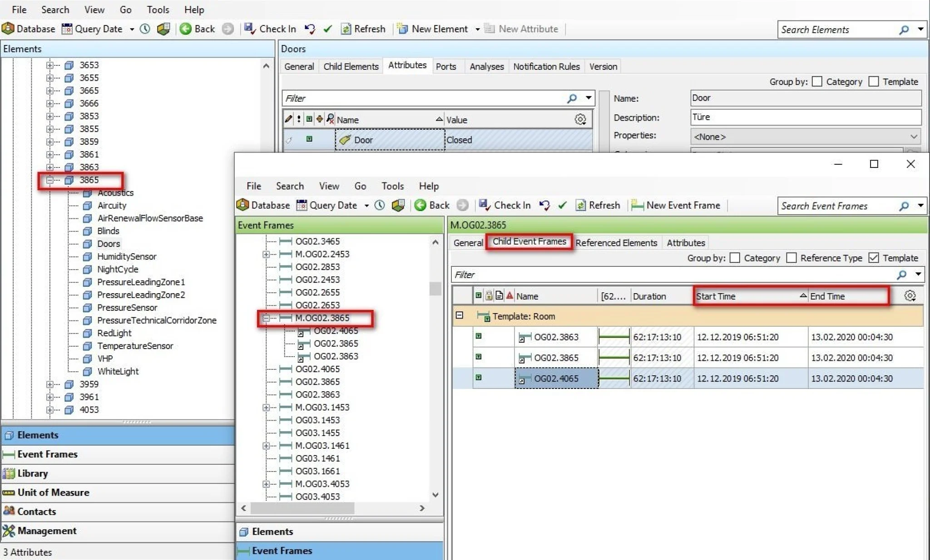Switch to the Referenced Elements tab
This screenshot has width=930, height=560.
click(x=616, y=242)
